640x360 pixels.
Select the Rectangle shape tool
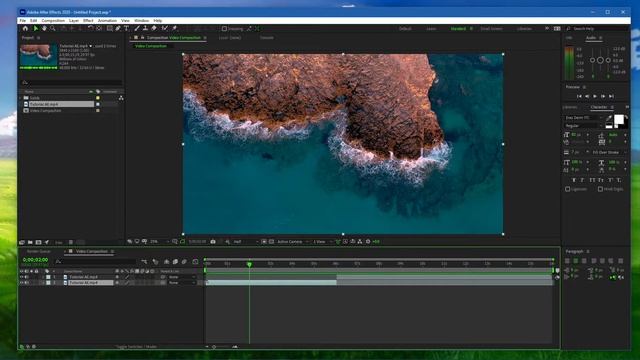click(109, 29)
